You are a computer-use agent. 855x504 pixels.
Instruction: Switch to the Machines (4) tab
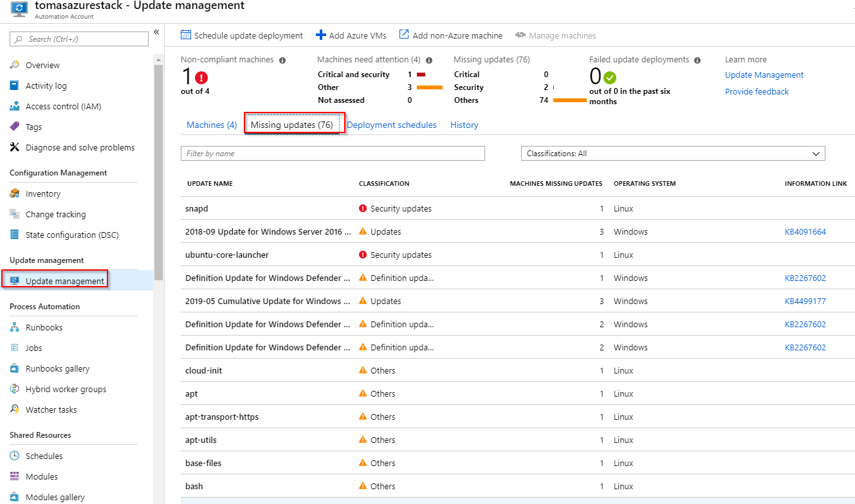coord(212,125)
